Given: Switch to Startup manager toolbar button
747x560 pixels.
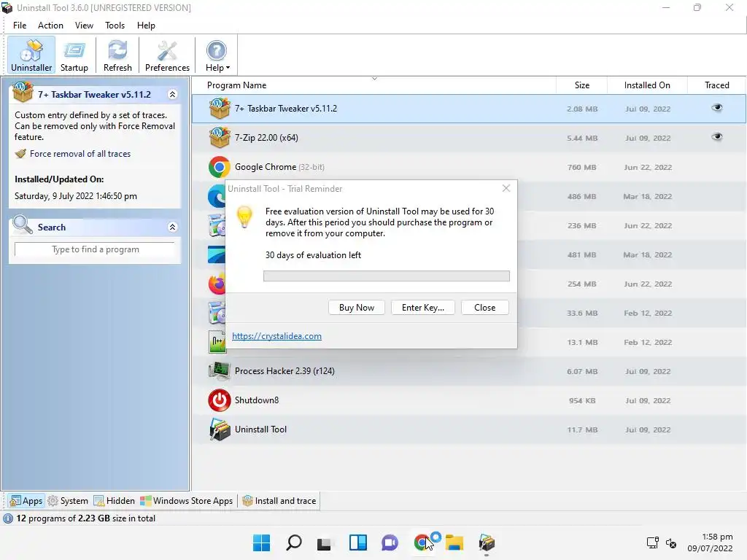Looking at the screenshot, I should pos(74,55).
